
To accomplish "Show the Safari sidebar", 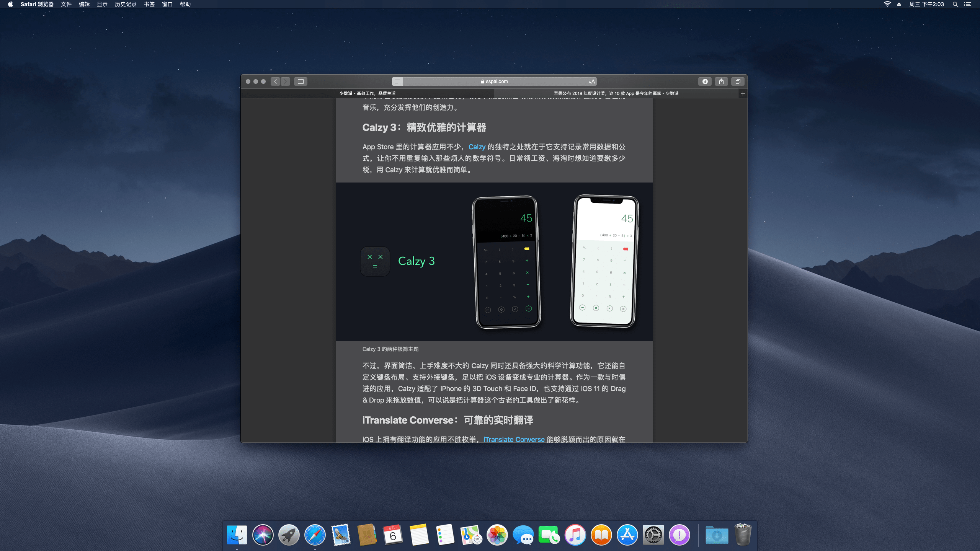I will point(301,82).
